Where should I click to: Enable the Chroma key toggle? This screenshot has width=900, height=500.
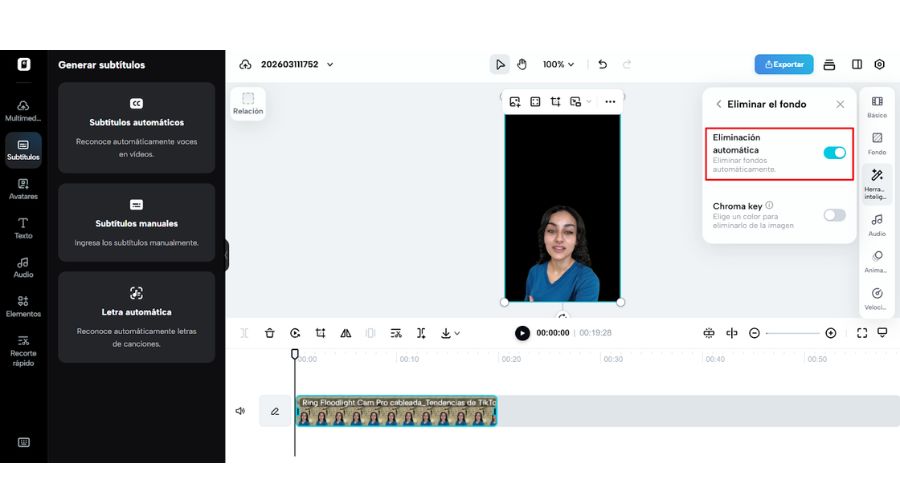coord(834,215)
